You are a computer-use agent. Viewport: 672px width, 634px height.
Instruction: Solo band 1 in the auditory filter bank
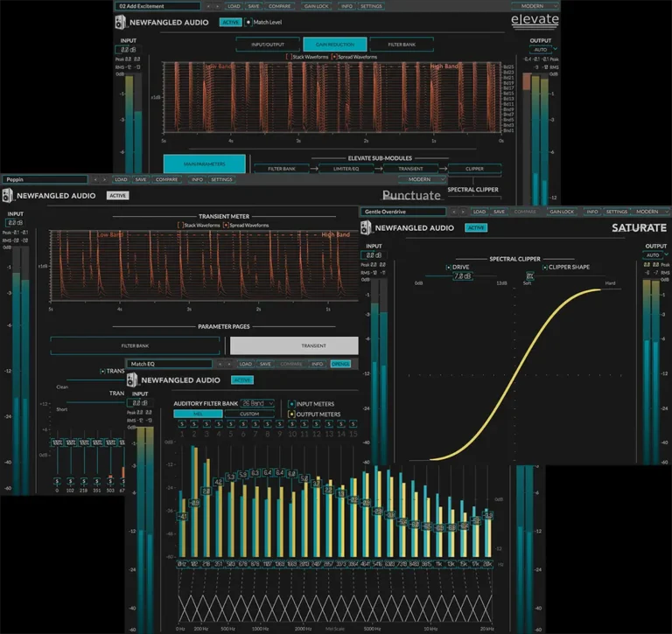182,423
